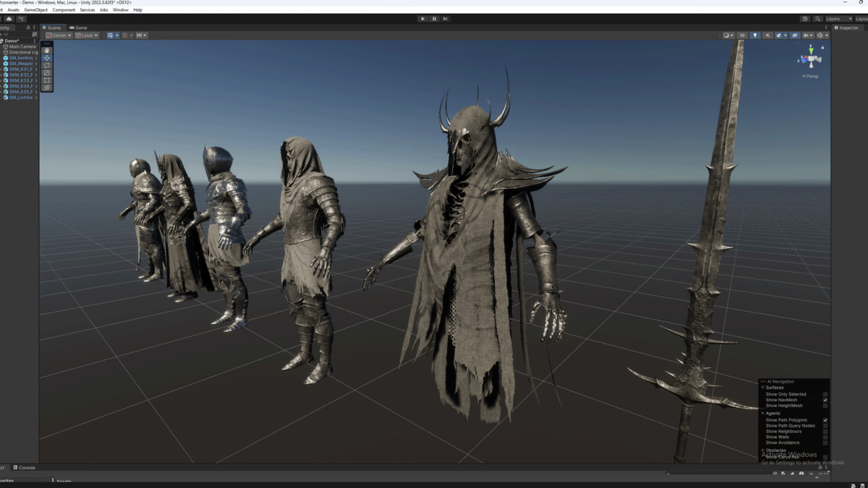Toggle gizmos visibility button
Screen dimensions: 868x488
[x=820, y=35]
